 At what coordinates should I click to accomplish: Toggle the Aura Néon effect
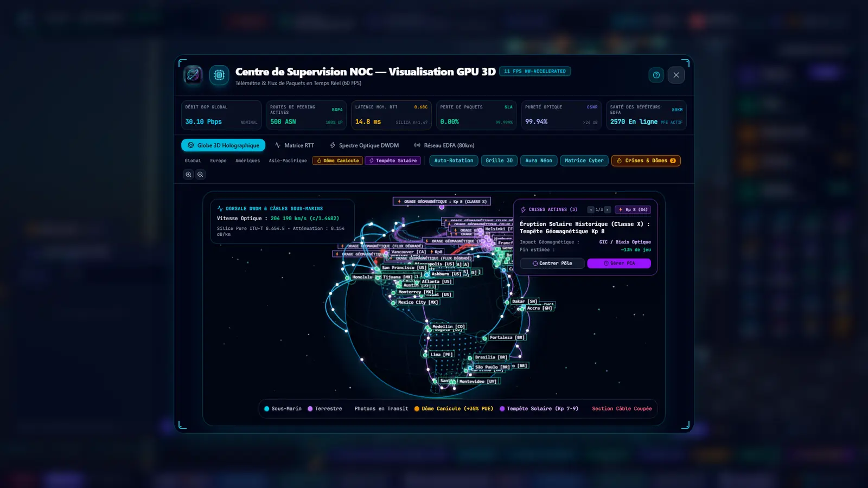pos(539,160)
